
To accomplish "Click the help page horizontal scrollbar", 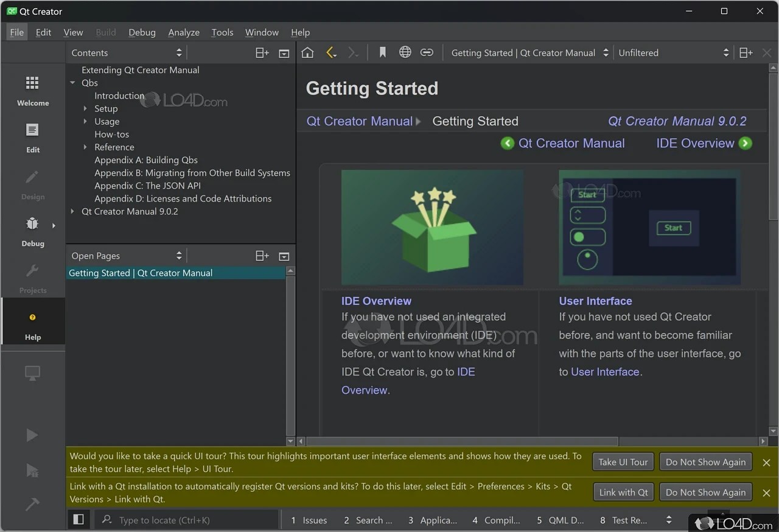I will pyautogui.click(x=462, y=441).
